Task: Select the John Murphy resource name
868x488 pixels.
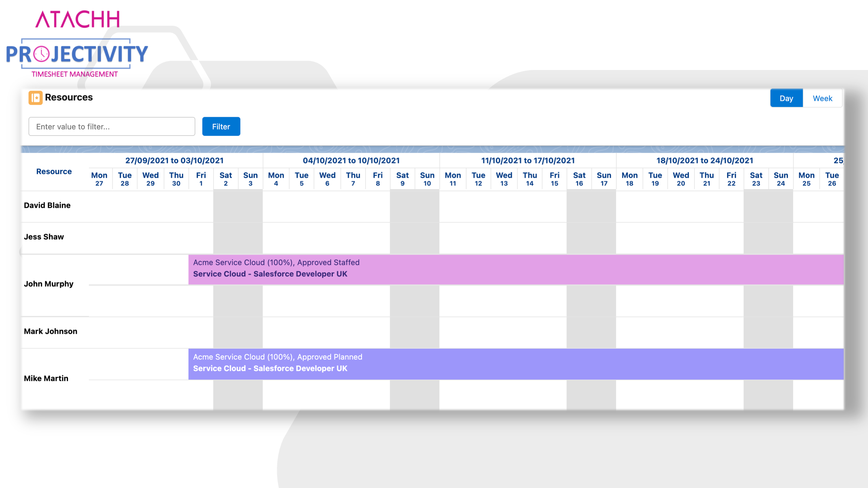Action: (49, 284)
